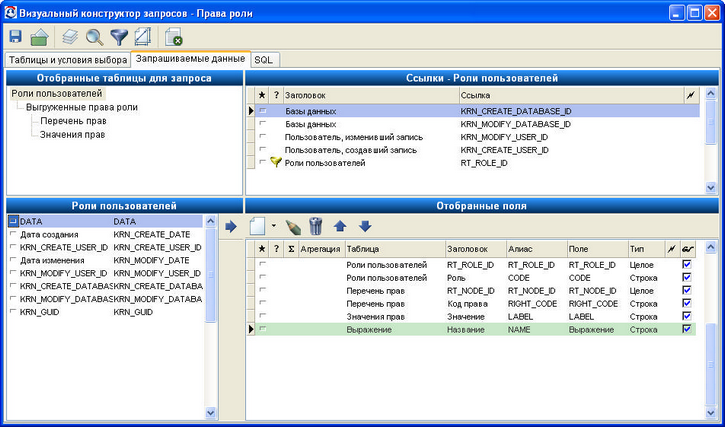Uncheck visibility for RT_ROLE_ID field row
This screenshot has height=427, width=725.
pos(687,265)
